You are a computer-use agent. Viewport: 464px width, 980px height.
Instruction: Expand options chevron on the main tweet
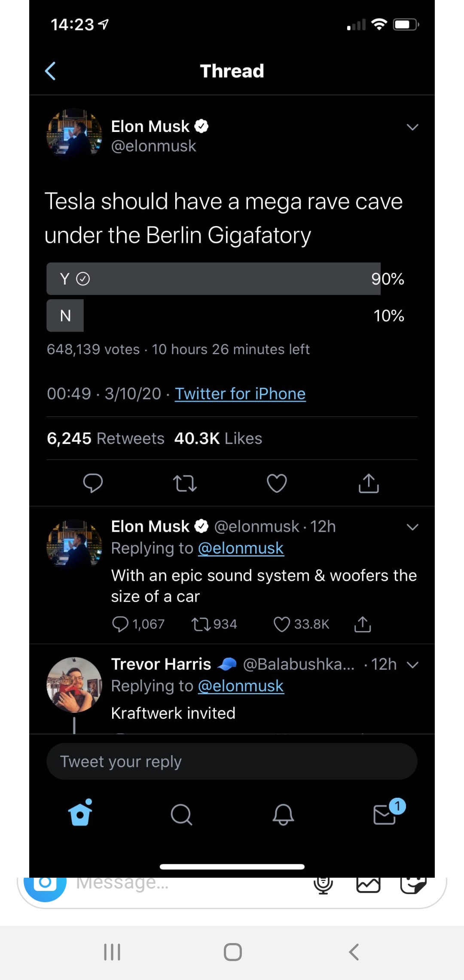pyautogui.click(x=412, y=127)
